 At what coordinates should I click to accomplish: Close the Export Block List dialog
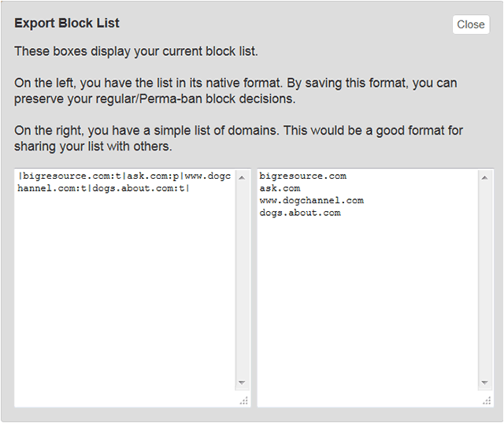click(x=471, y=24)
